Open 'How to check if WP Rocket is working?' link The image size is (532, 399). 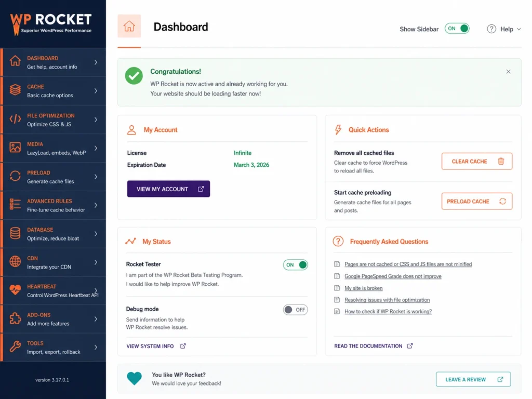point(388,312)
